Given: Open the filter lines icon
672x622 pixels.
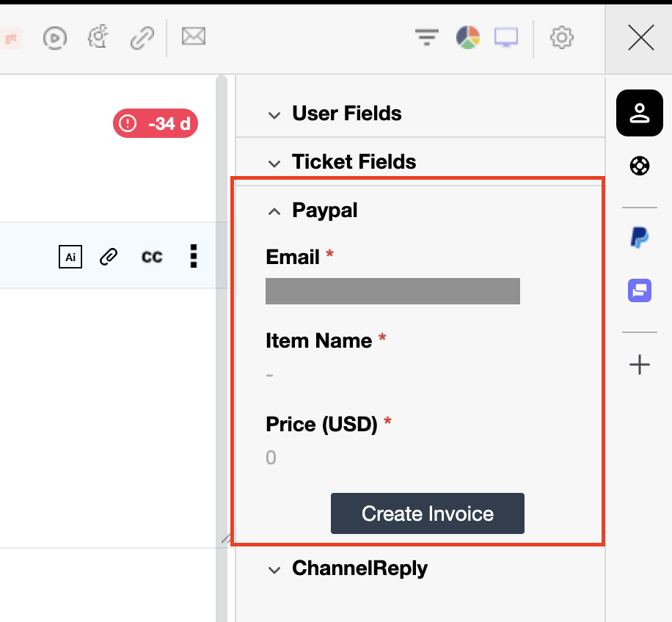Looking at the screenshot, I should point(426,37).
